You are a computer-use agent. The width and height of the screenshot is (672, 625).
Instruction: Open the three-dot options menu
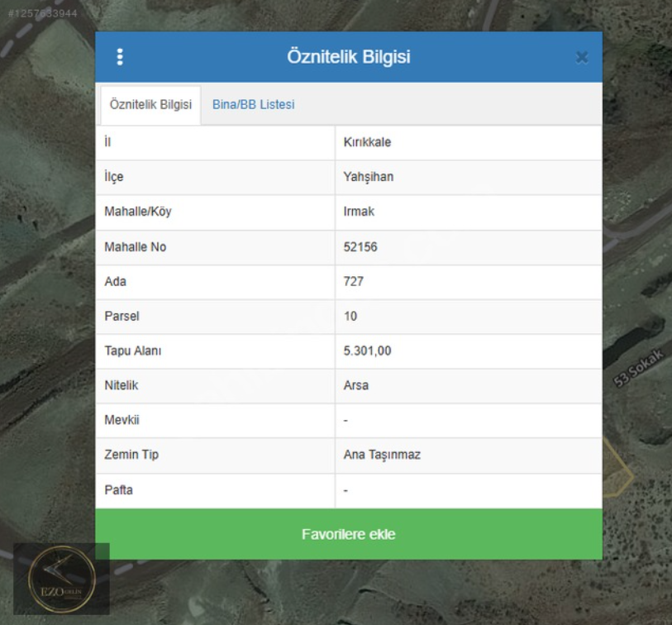[120, 56]
